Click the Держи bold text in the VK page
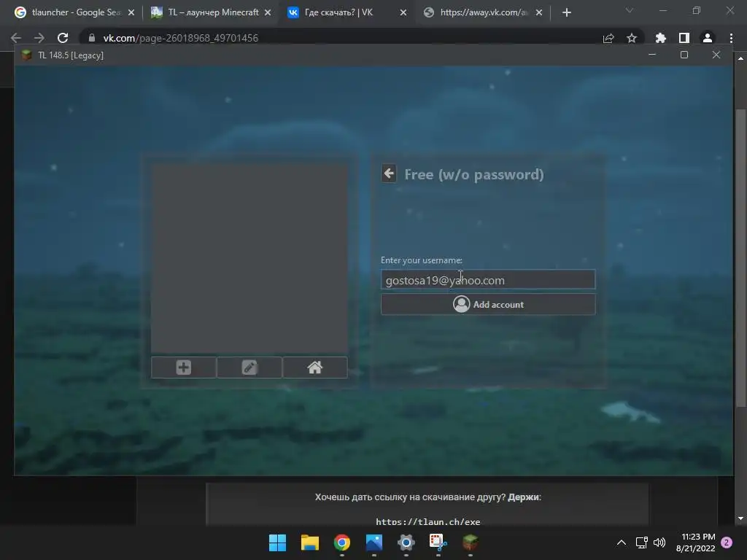 [x=523, y=497]
